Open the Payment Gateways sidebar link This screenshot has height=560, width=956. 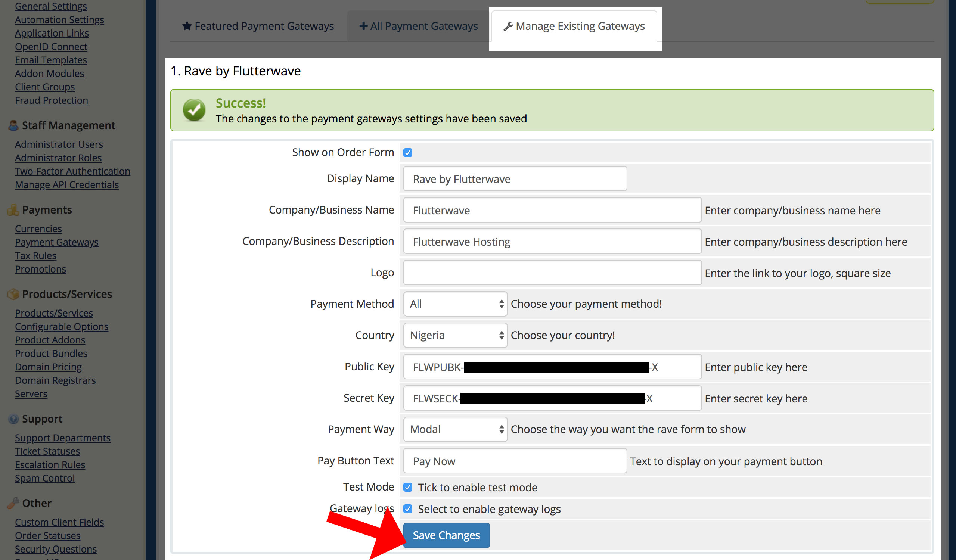56,242
